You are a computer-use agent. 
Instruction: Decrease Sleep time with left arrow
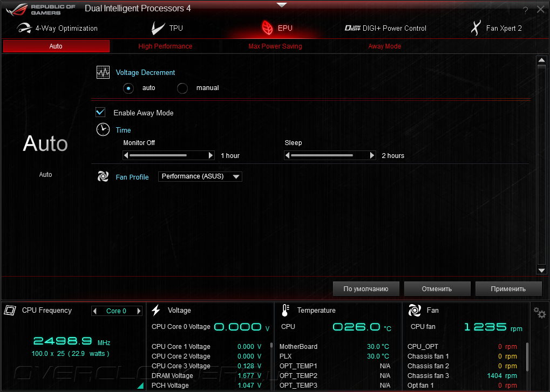tap(288, 155)
